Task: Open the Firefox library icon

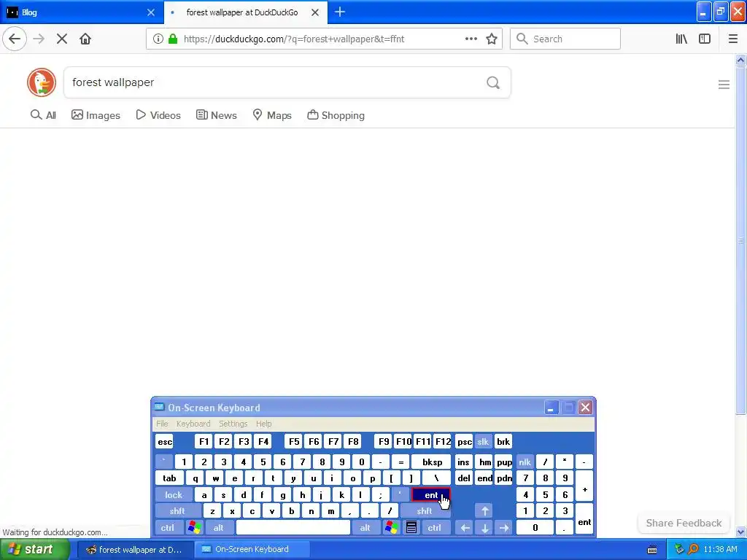Action: tap(682, 39)
